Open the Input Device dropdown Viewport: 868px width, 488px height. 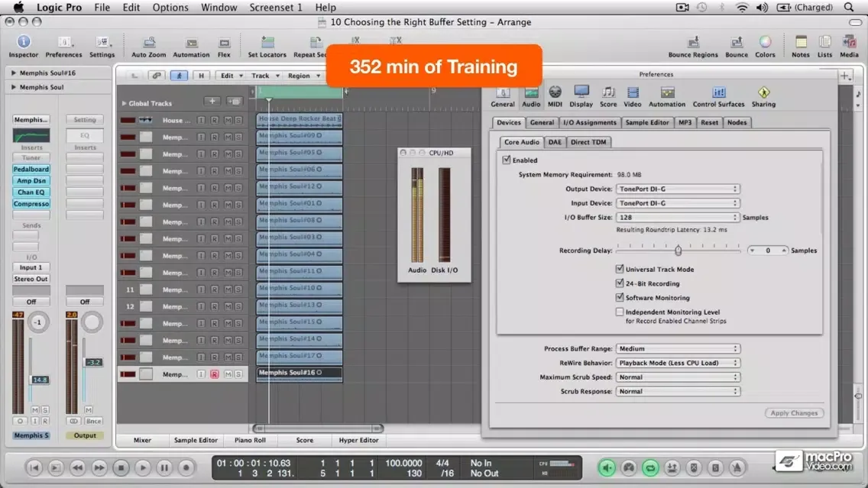(x=678, y=203)
